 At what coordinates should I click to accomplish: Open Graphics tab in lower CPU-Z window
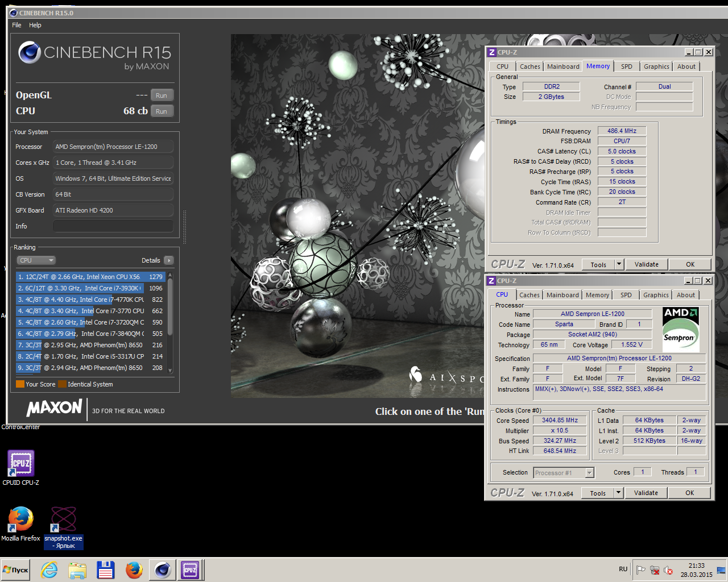click(x=656, y=295)
